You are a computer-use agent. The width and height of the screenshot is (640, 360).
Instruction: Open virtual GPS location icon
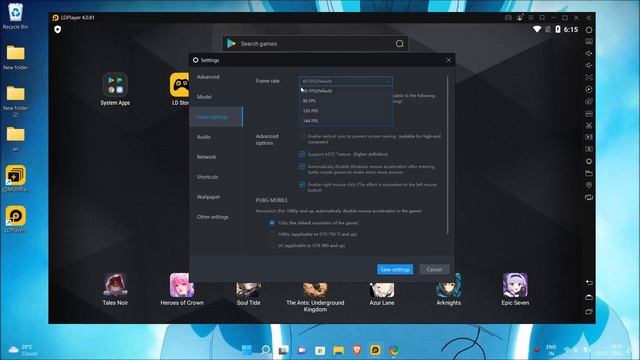589,185
